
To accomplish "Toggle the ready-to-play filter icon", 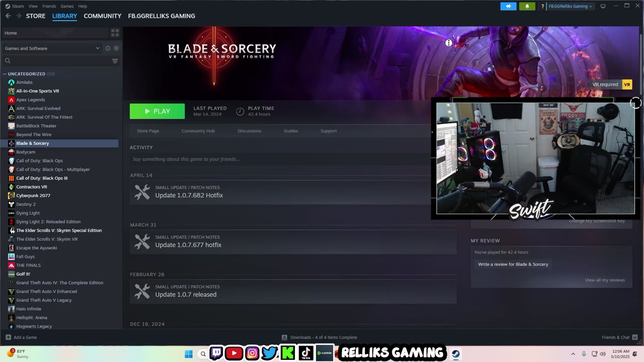I will point(116,48).
